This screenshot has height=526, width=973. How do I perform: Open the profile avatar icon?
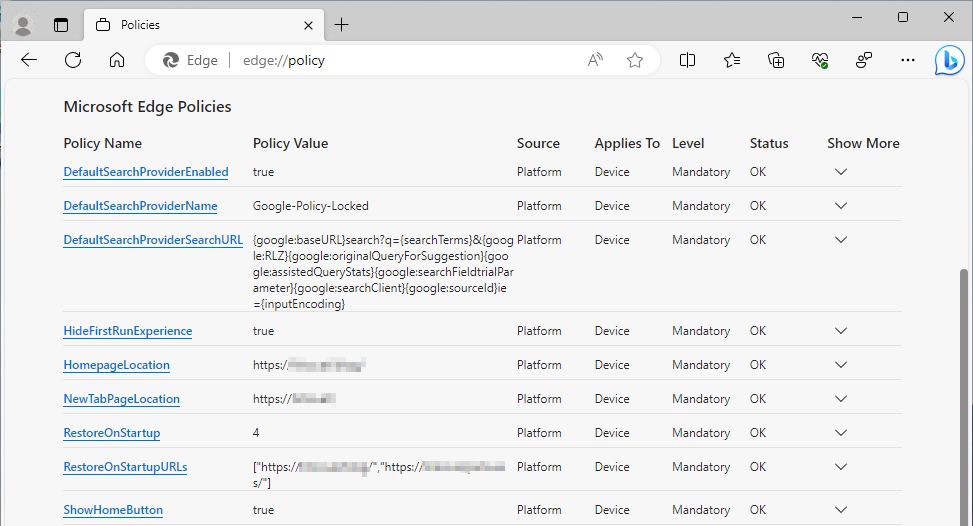click(x=23, y=25)
